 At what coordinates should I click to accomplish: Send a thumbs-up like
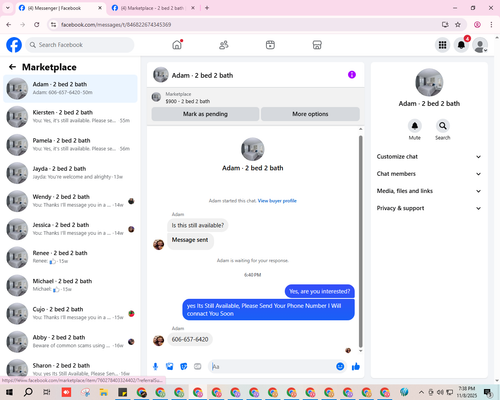click(x=356, y=367)
